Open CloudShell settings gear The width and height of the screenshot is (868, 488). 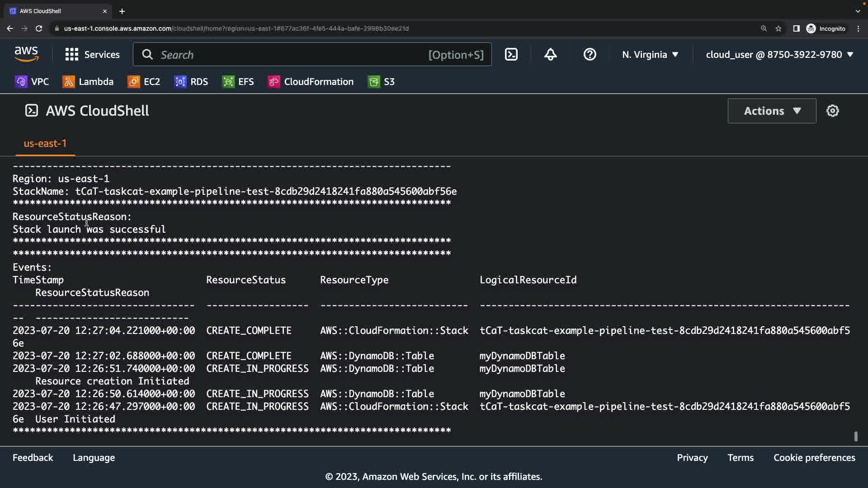tap(832, 111)
